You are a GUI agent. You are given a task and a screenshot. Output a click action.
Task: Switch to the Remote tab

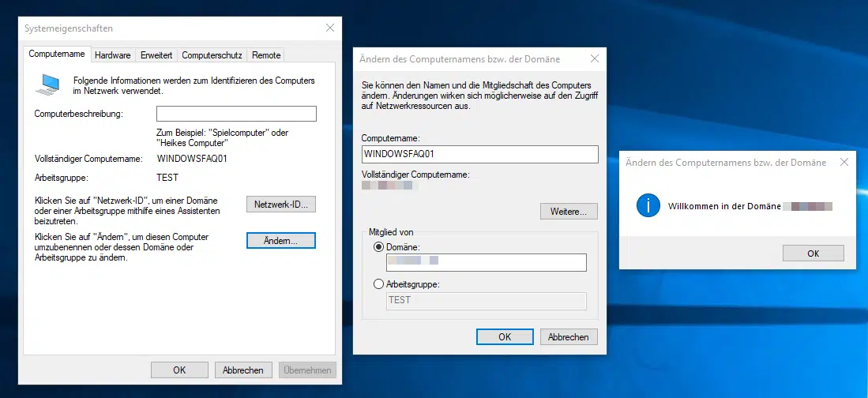[x=266, y=54]
